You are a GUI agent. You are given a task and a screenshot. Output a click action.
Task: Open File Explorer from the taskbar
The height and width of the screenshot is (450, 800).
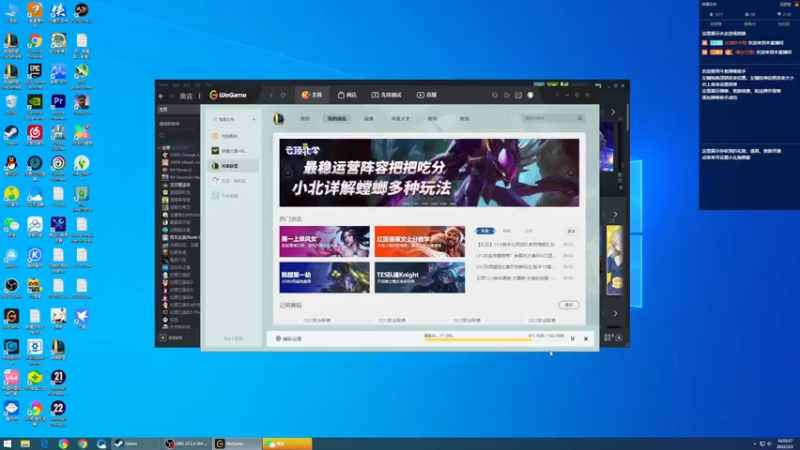(x=25, y=444)
